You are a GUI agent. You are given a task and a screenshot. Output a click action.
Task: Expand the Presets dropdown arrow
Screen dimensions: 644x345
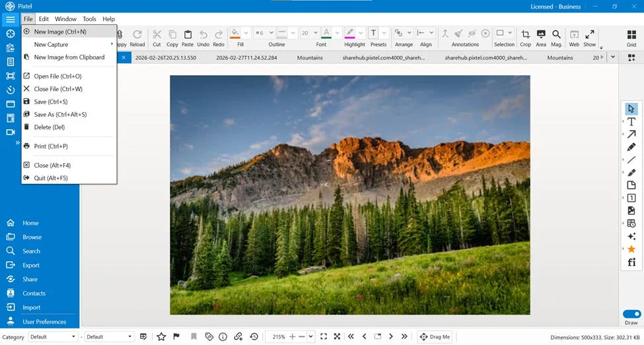[x=384, y=33]
